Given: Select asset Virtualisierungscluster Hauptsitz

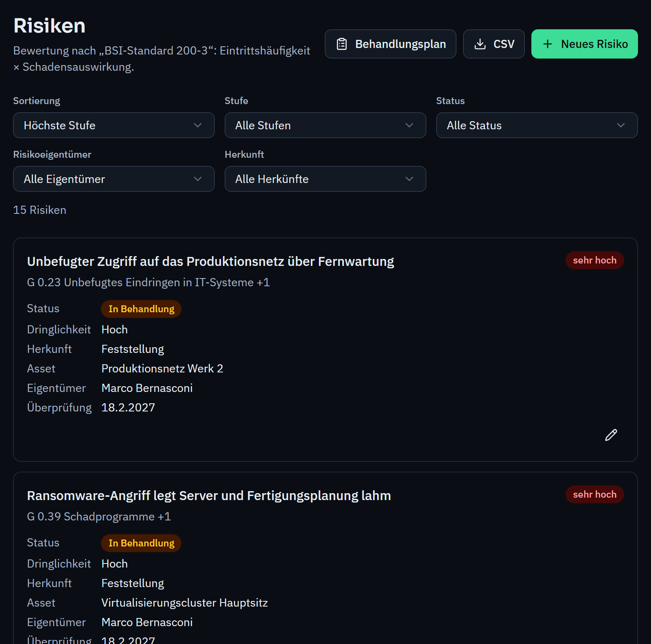Looking at the screenshot, I should tap(185, 603).
